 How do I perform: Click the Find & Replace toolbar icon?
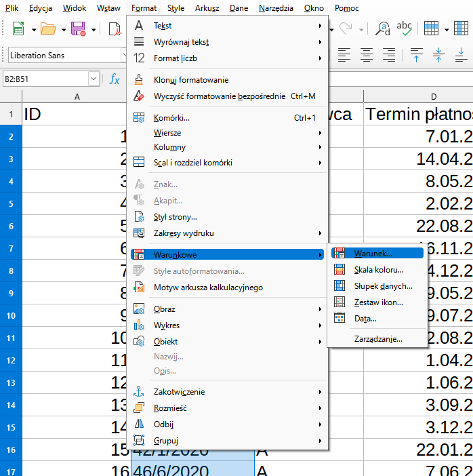[383, 28]
